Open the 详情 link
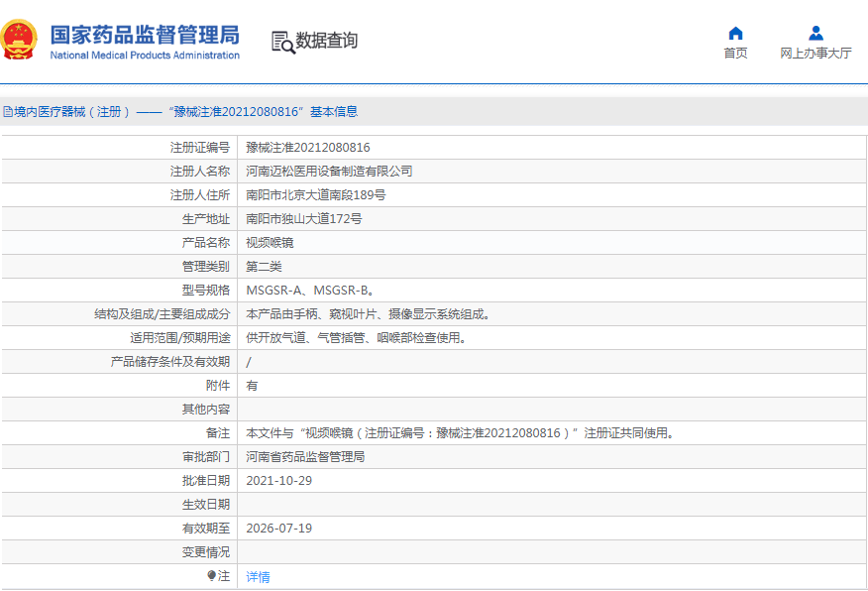 tap(258, 576)
